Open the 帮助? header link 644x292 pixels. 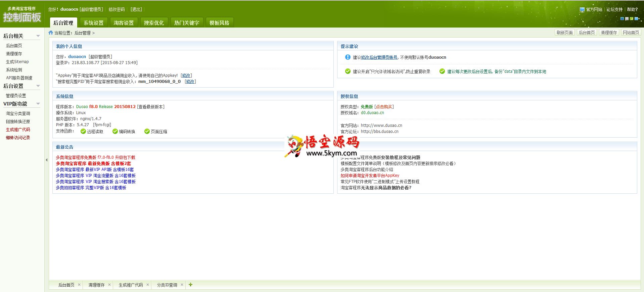pos(632,9)
